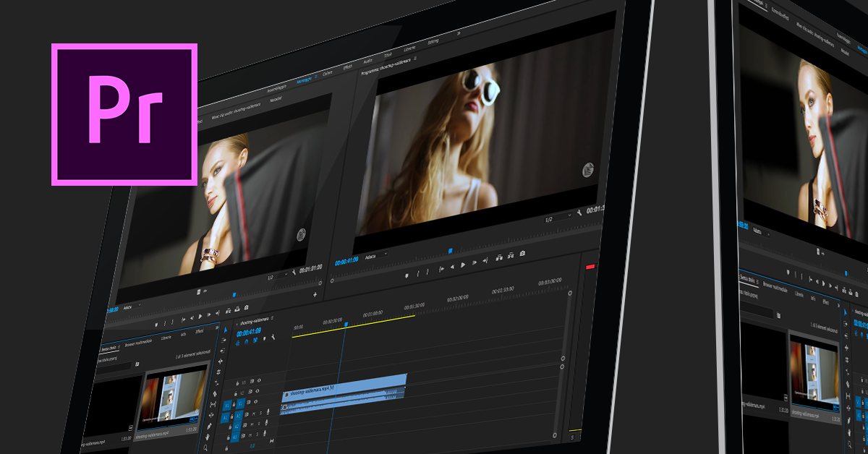Image resolution: width=868 pixels, height=454 pixels.
Task: Open Librerie tab in project panel
Action: pyautogui.click(x=166, y=338)
